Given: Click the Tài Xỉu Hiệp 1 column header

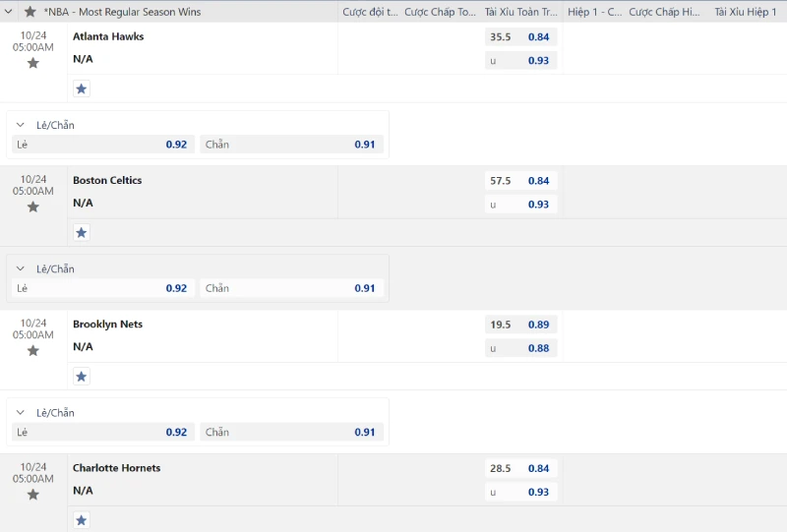Looking at the screenshot, I should click(x=746, y=12).
